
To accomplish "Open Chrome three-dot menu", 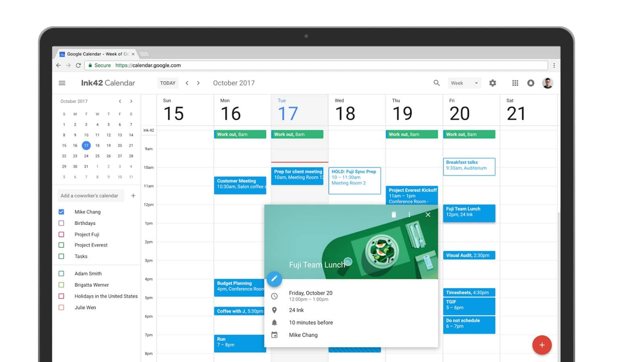I will click(x=554, y=65).
